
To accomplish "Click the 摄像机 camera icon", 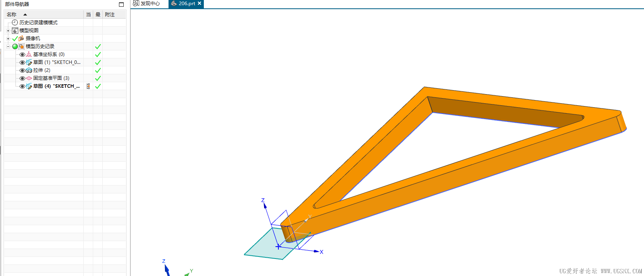I will pyautogui.click(x=21, y=39).
